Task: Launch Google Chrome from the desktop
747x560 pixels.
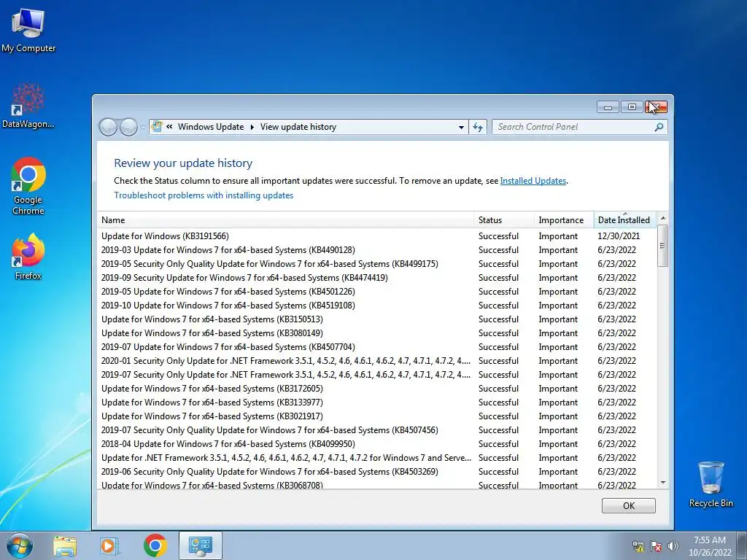Action: (28, 186)
